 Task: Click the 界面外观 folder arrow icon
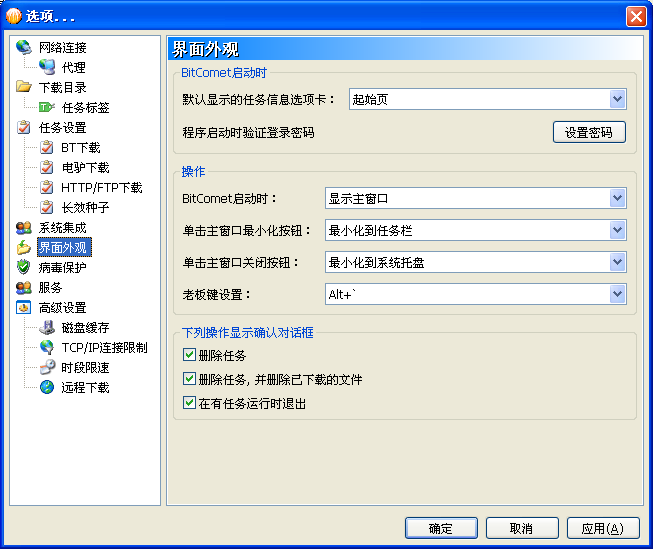(x=24, y=247)
